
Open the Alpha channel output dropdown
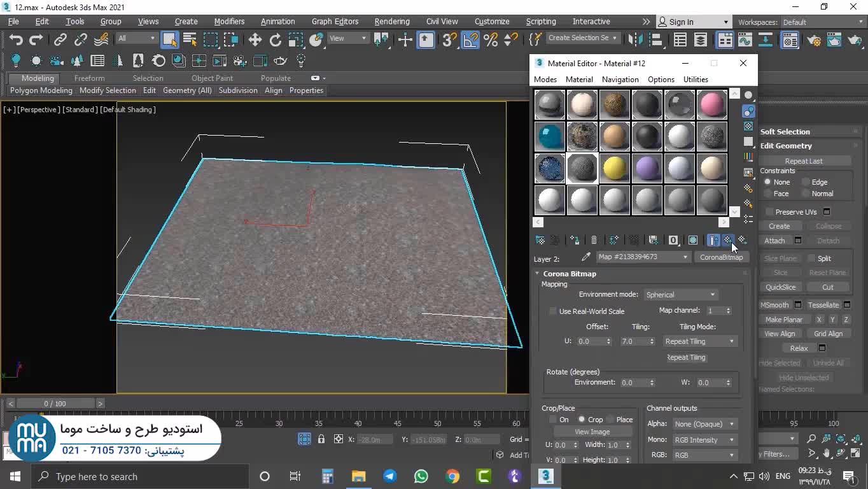(x=704, y=424)
